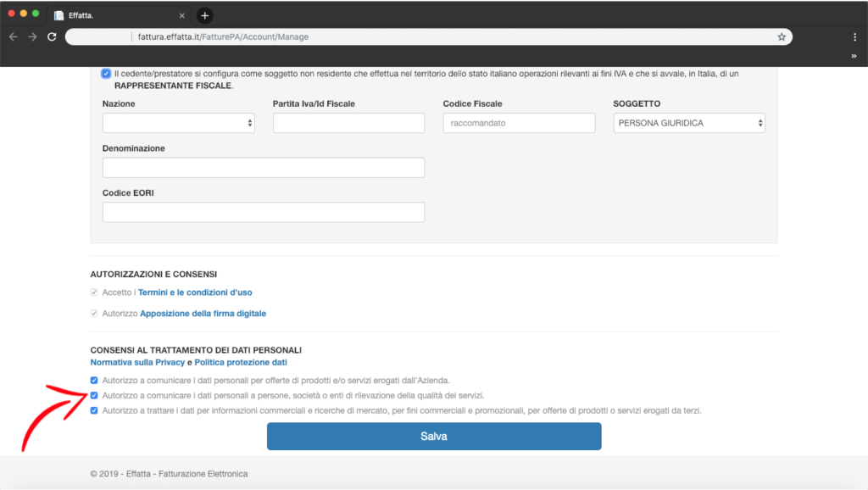The width and height of the screenshot is (868, 490).
Task: Click the browser back arrow
Action: tap(13, 37)
